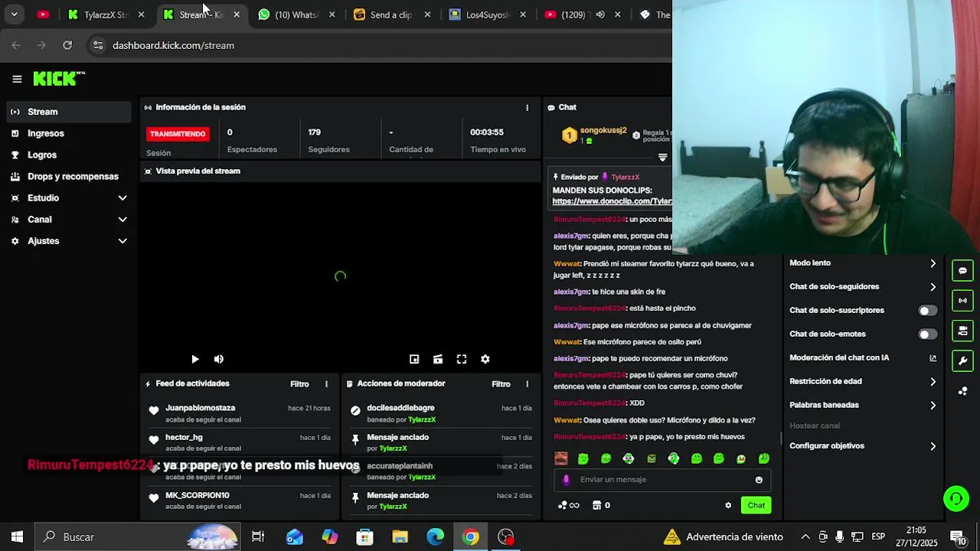
Task: Open the Acciones de moderador options menu
Action: tap(527, 384)
